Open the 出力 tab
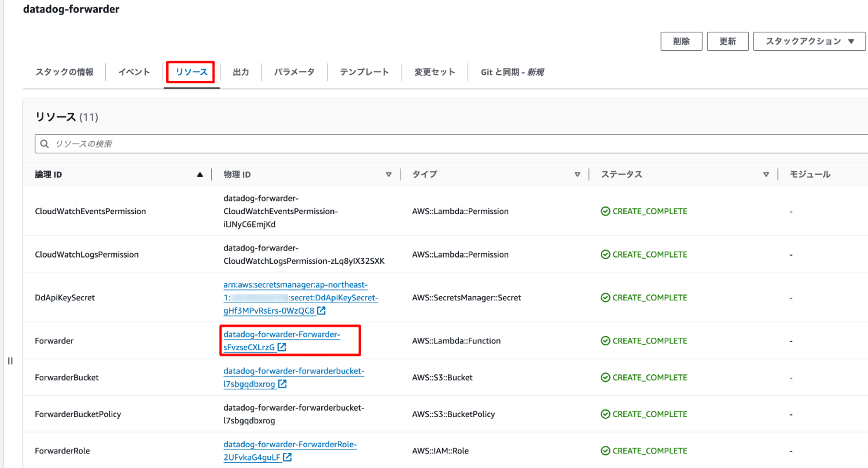 [x=241, y=72]
